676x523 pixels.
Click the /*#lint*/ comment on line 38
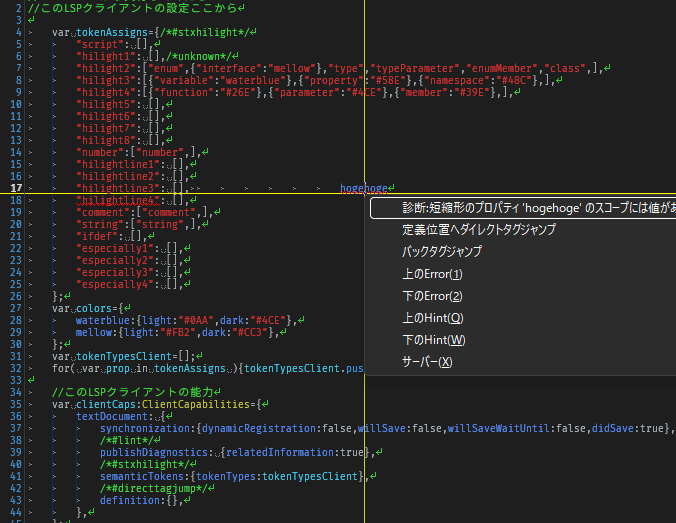click(127, 440)
